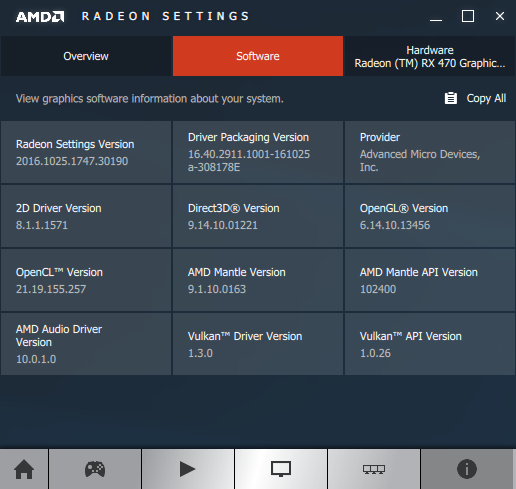Click the Radeon Settings Version label
The width and height of the screenshot is (516, 489).
[75, 144]
